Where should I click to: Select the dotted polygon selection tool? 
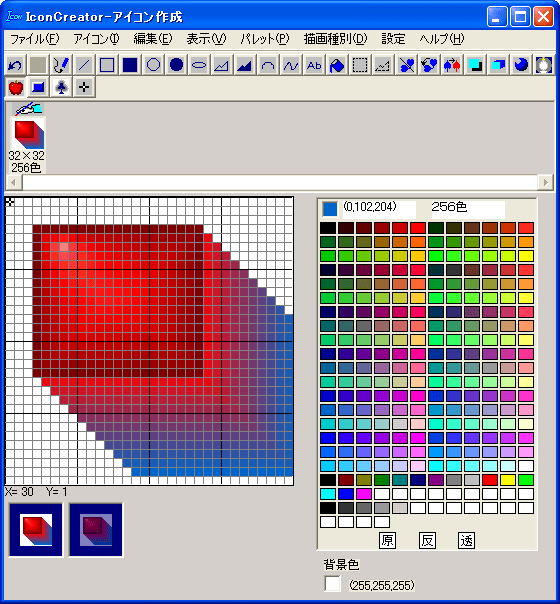pos(383,65)
